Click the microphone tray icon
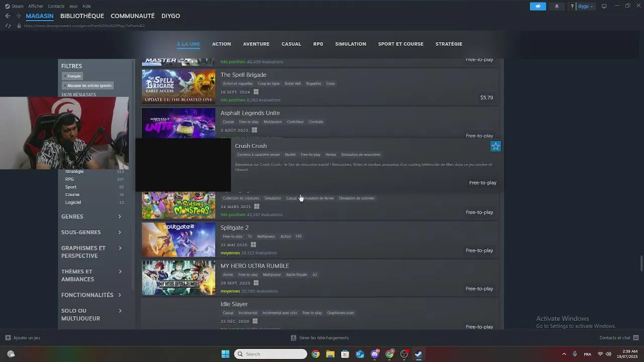 (575, 354)
